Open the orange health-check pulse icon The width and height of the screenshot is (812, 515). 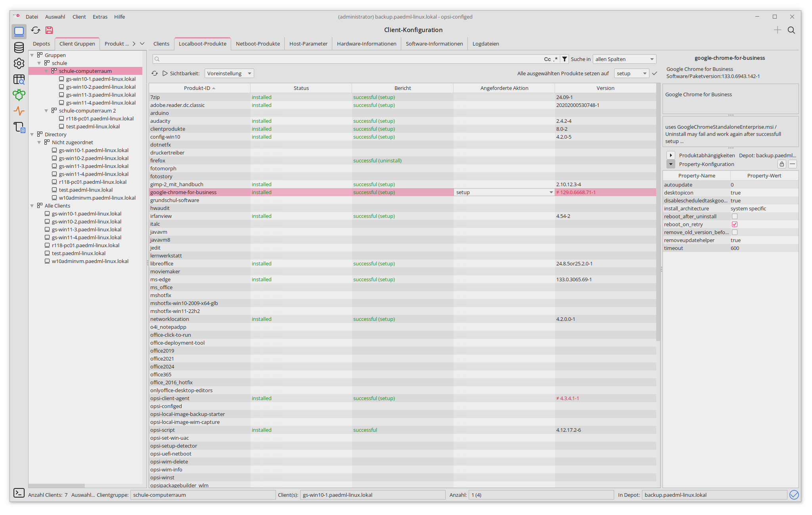(19, 111)
